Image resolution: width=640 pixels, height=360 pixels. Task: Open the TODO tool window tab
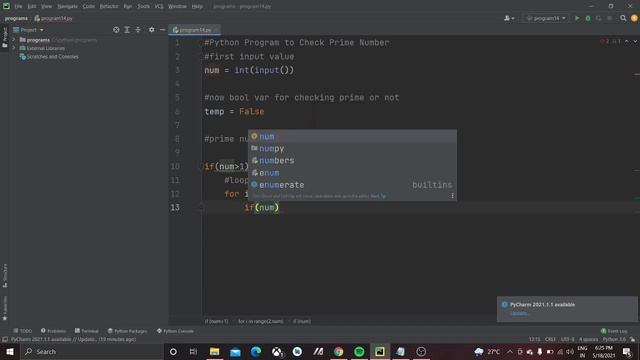[22, 331]
